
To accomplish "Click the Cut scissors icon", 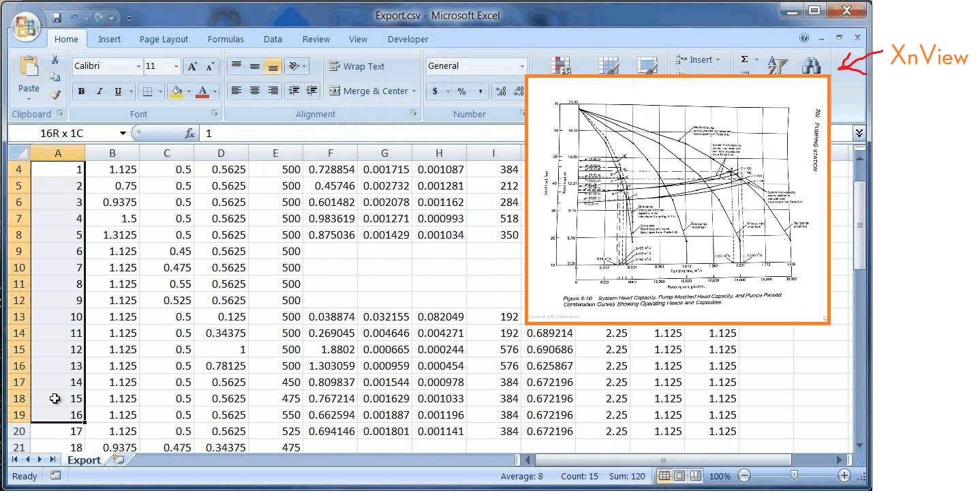I will (55, 60).
